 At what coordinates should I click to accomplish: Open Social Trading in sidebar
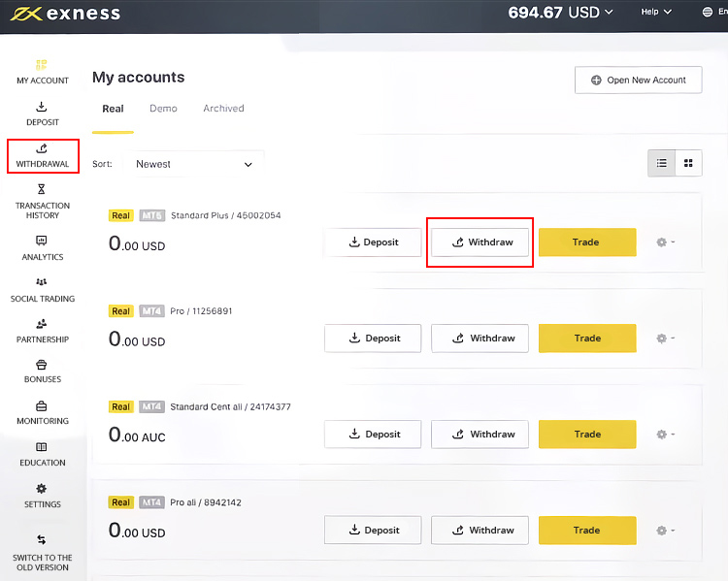pos(43,291)
